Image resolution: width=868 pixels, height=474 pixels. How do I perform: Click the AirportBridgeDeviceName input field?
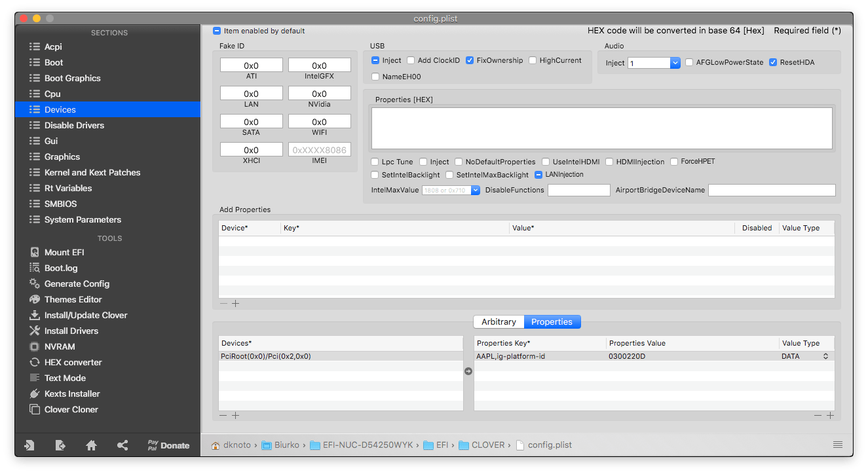point(772,190)
